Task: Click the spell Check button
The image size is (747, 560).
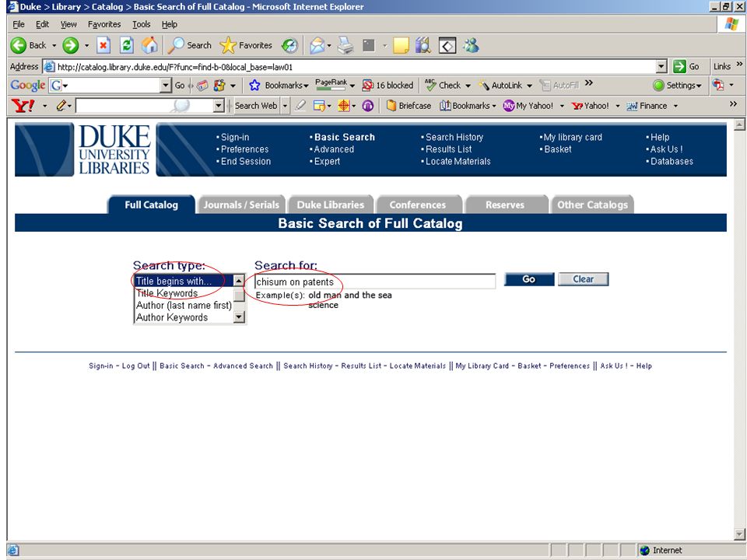Action: tap(443, 86)
